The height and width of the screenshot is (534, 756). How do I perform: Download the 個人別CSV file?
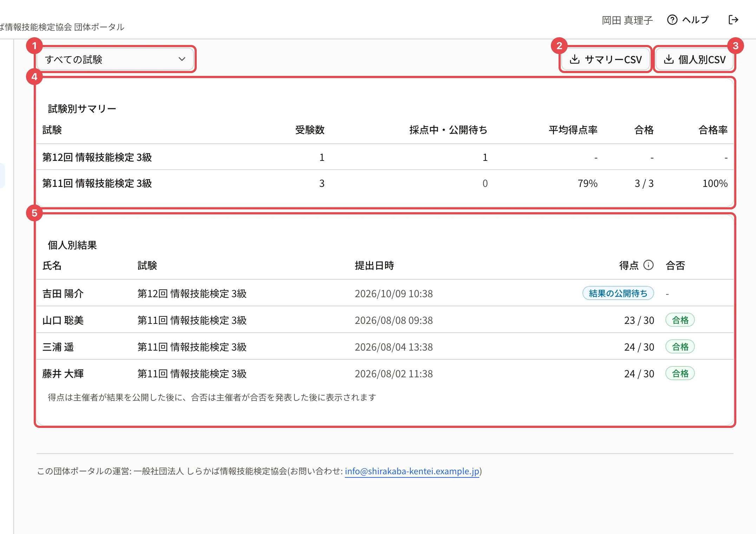point(695,59)
